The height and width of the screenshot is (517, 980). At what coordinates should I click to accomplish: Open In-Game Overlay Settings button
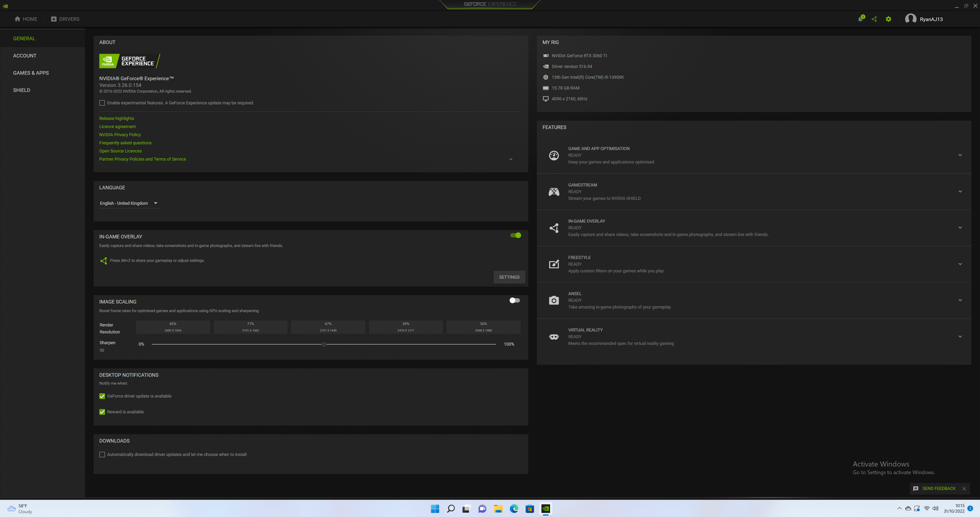coord(509,277)
